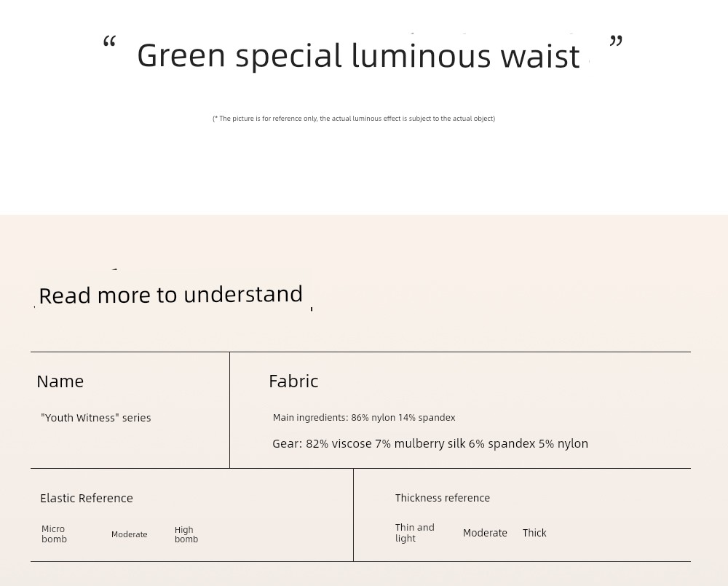Choose the Moderate elasticity option
This screenshot has height=586, width=728.
129,534
